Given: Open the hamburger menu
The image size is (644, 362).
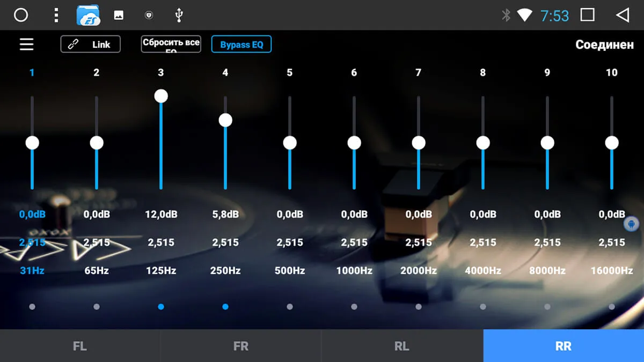Looking at the screenshot, I should (27, 45).
